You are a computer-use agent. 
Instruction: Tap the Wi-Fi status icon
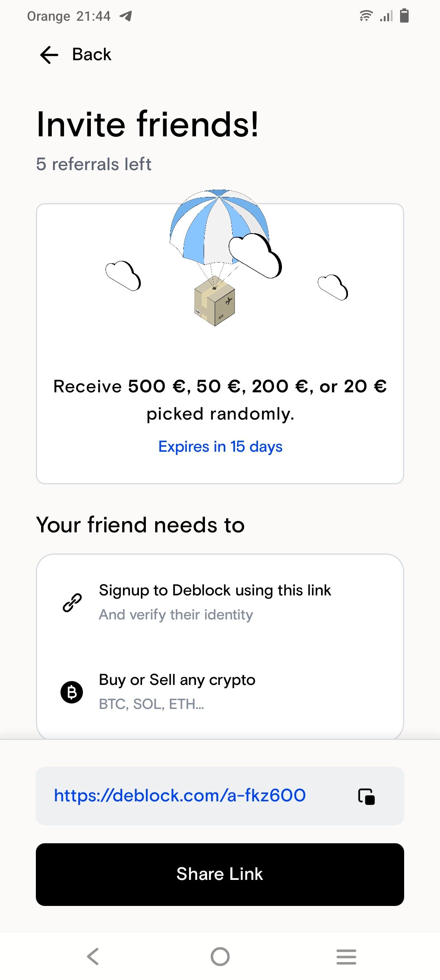coord(366,16)
